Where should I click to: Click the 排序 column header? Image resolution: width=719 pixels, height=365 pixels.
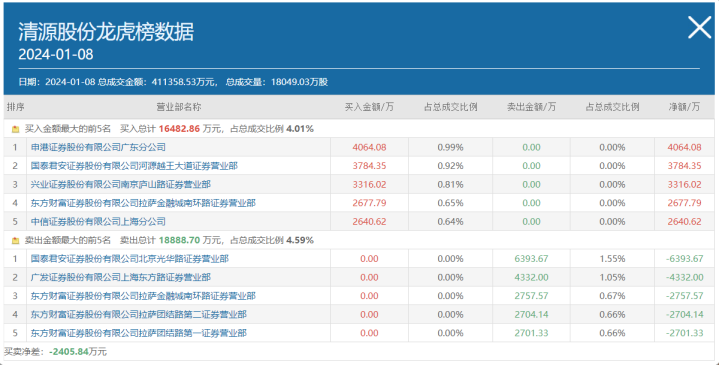[x=16, y=107]
